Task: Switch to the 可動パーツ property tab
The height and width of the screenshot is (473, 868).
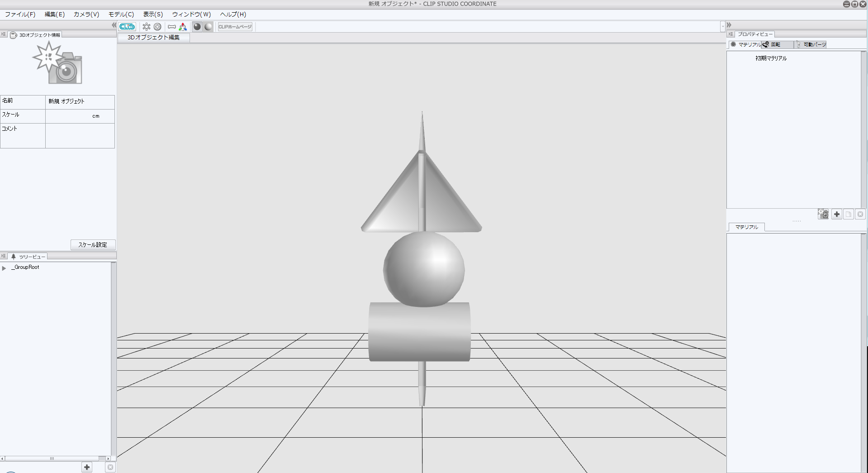Action: pos(811,44)
